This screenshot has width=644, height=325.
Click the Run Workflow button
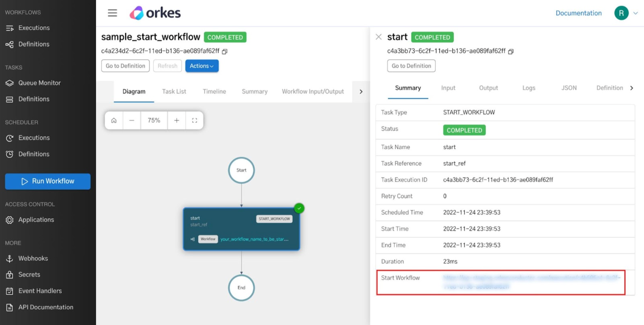(x=48, y=181)
